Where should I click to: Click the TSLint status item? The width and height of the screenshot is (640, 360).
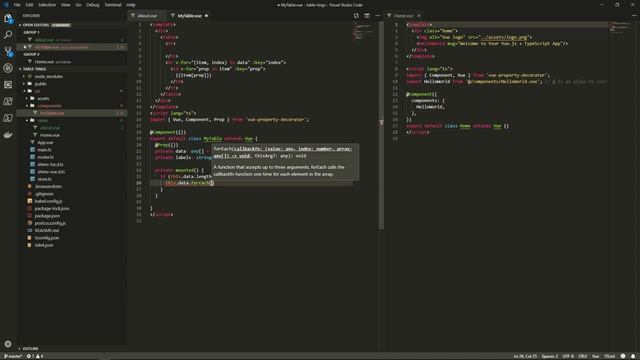[609, 356]
